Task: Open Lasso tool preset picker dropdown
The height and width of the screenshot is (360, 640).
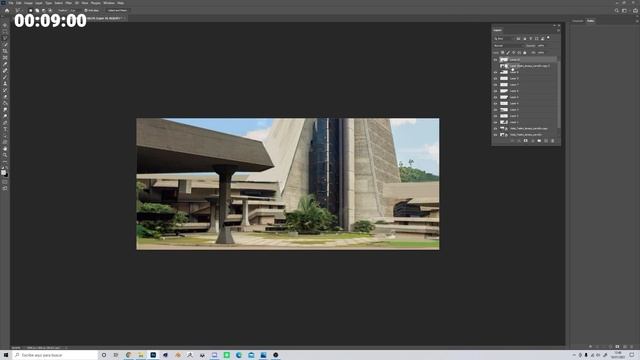Action: 20,11
